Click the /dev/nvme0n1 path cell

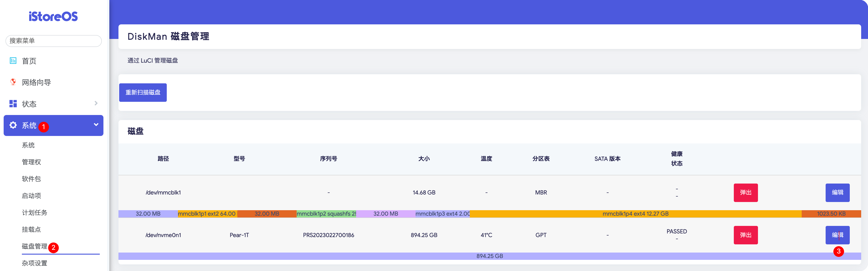(x=163, y=235)
